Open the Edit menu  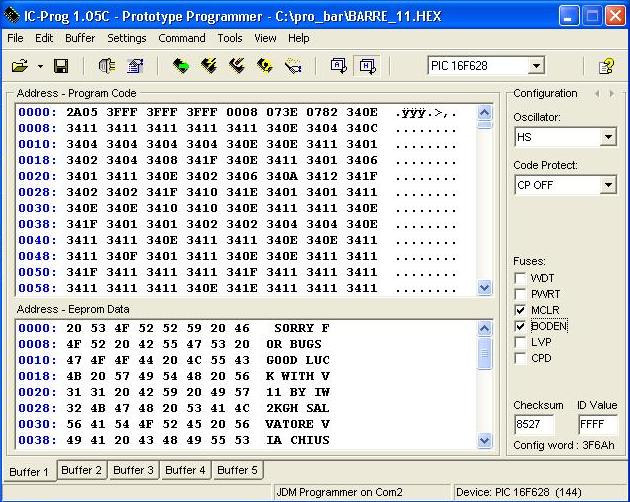44,38
